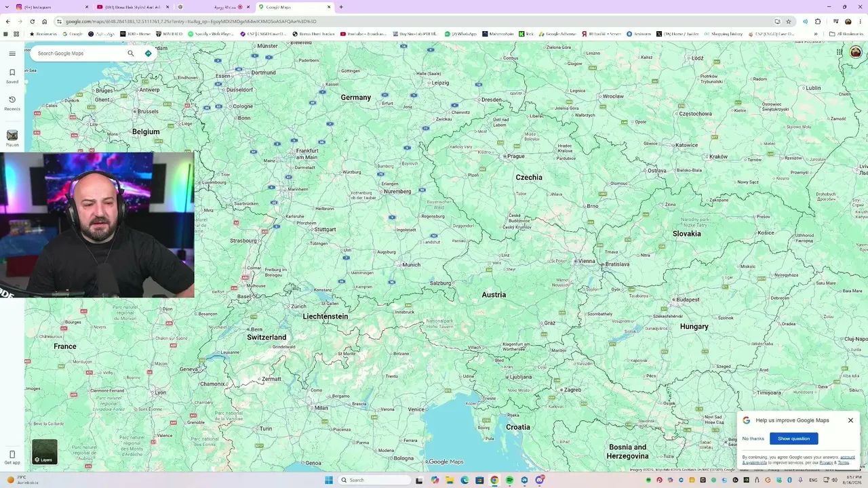This screenshot has height=488, width=868.
Task: Open the Recents panel
Action: [12, 102]
